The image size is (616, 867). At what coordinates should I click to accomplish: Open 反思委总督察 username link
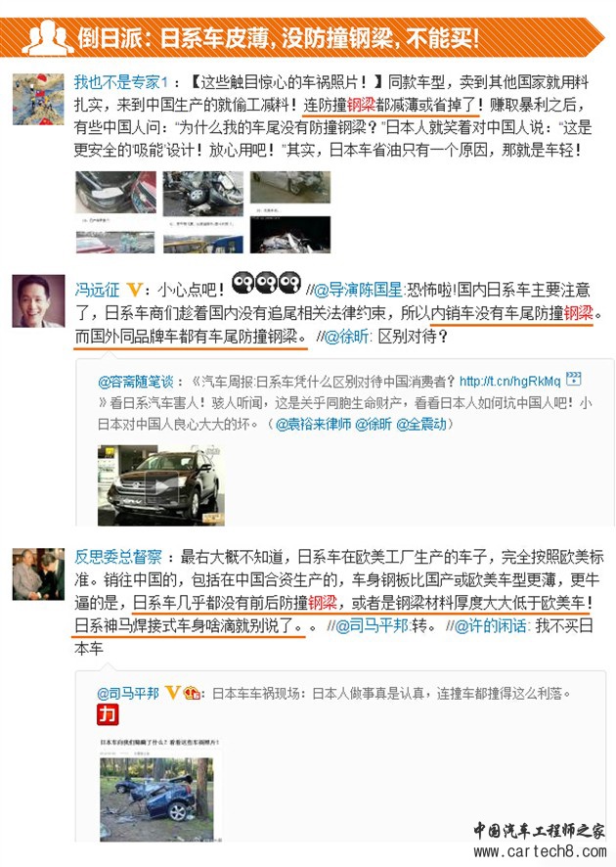118,557
